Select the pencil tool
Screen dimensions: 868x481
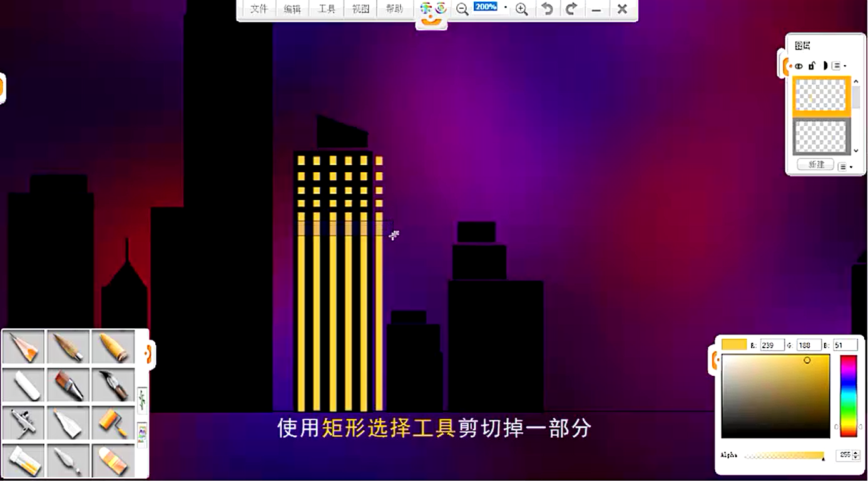24,346
